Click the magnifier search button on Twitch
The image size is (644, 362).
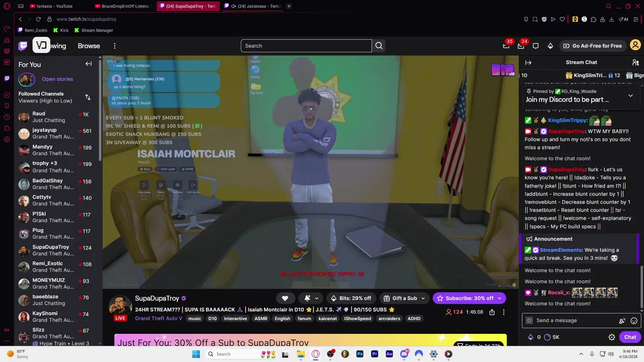tap(379, 46)
